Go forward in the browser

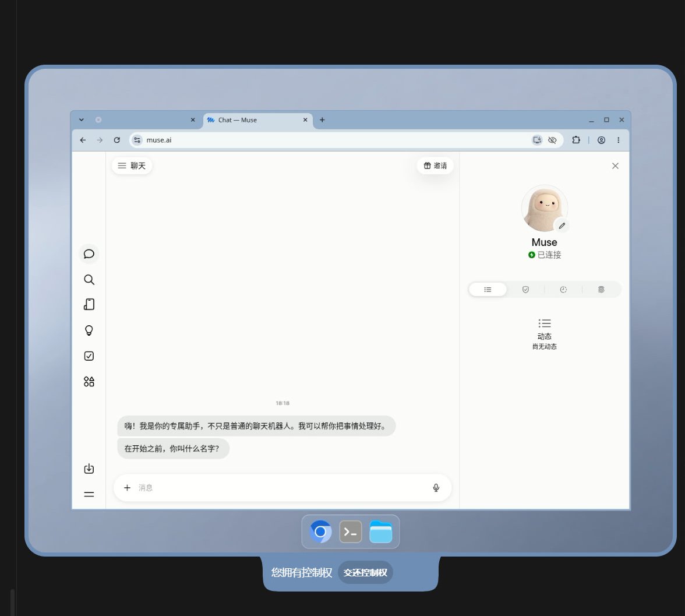coord(100,140)
